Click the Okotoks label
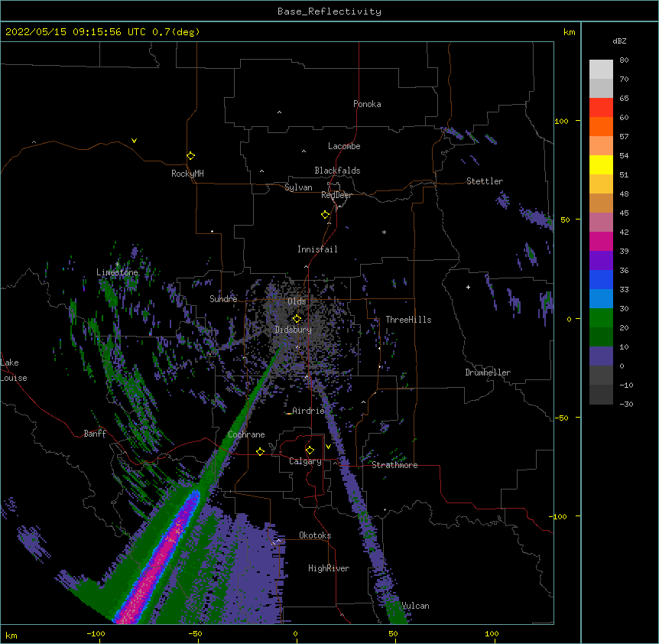 coord(315,535)
